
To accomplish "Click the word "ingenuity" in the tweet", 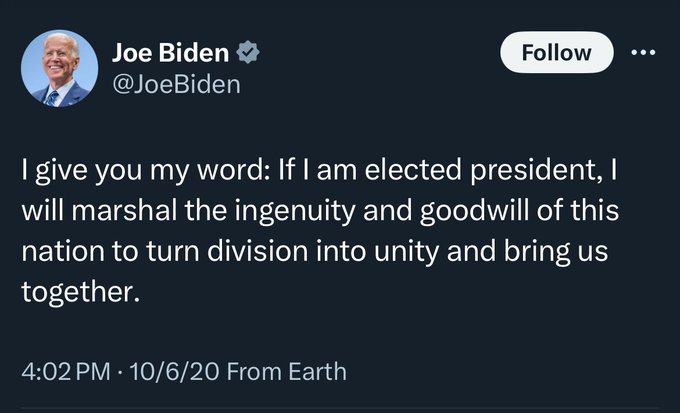I will 293,212.
